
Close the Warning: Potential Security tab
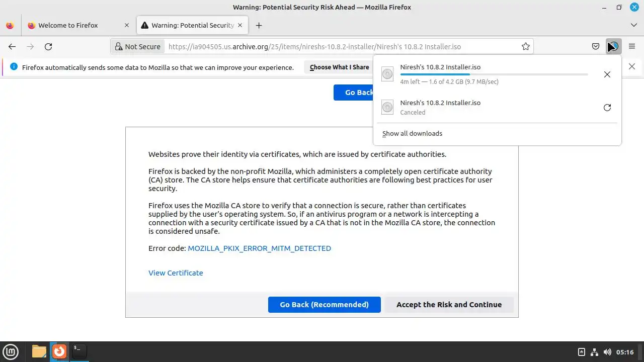(240, 25)
